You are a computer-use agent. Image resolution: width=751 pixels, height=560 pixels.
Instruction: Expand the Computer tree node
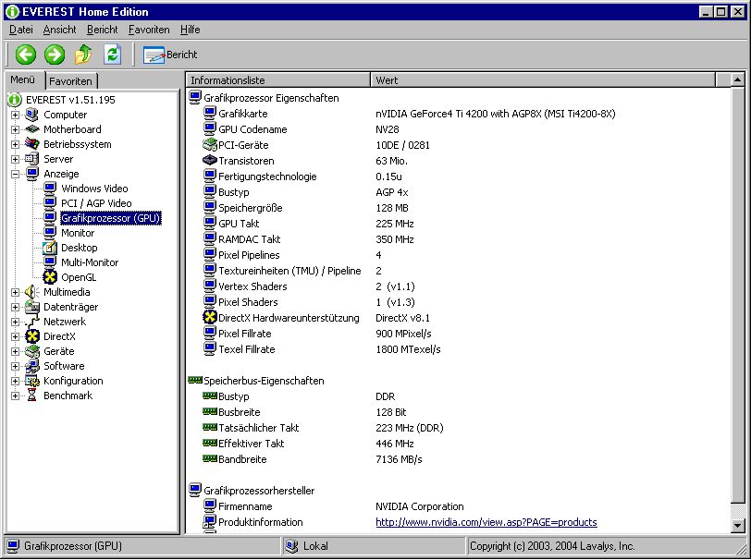point(16,115)
